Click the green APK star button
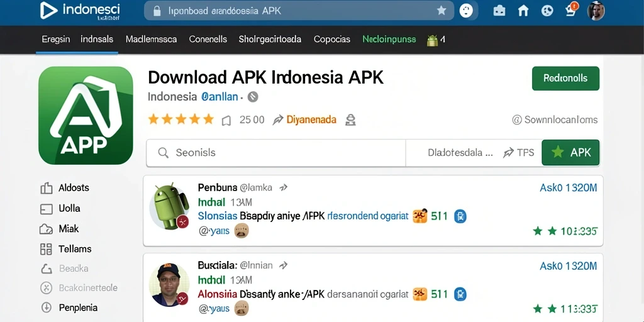The height and width of the screenshot is (322, 644). (570, 152)
